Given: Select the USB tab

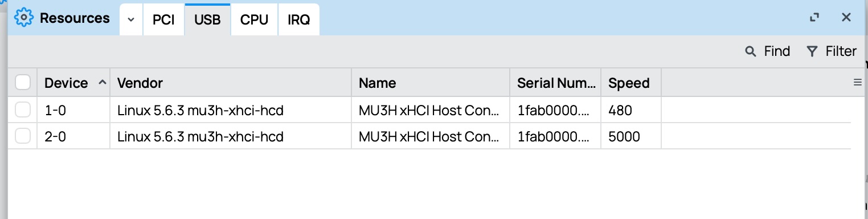Looking at the screenshot, I should point(207,19).
